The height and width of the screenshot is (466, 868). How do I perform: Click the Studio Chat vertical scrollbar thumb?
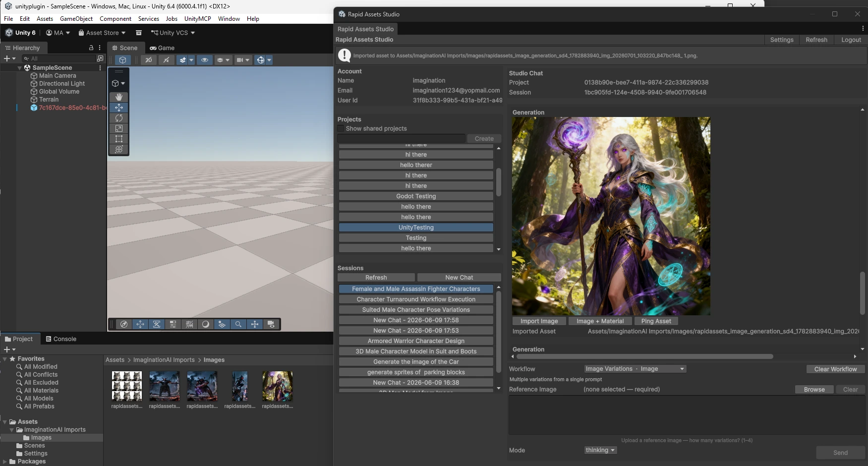pyautogui.click(x=863, y=292)
